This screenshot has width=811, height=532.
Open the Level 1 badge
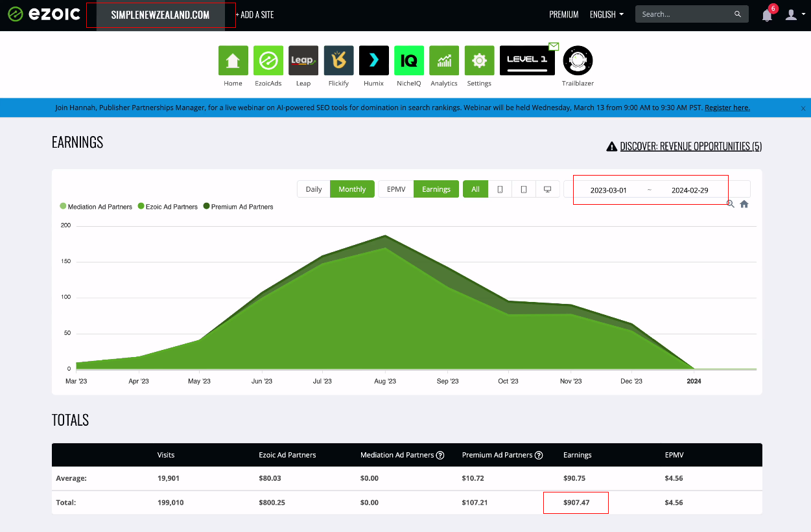click(x=527, y=60)
